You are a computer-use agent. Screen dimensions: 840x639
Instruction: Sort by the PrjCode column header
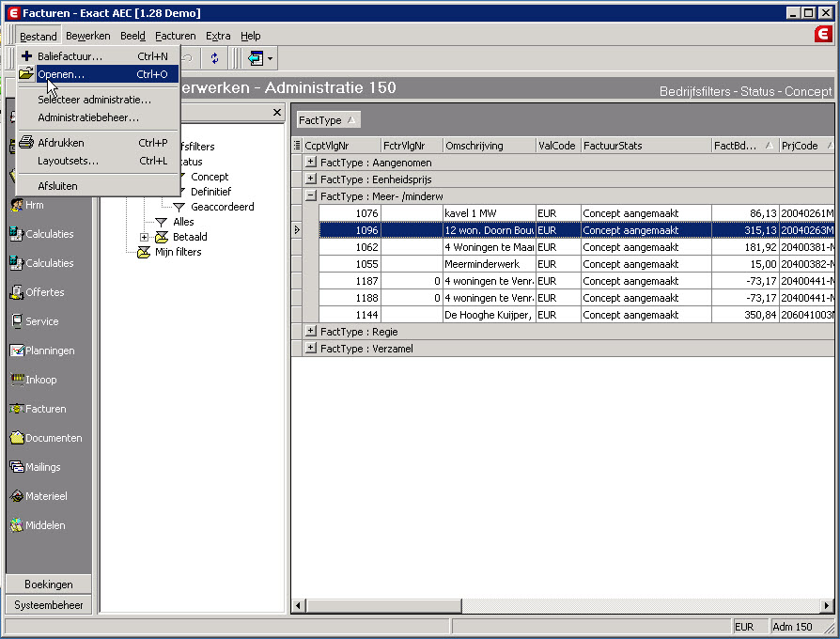[x=807, y=145]
